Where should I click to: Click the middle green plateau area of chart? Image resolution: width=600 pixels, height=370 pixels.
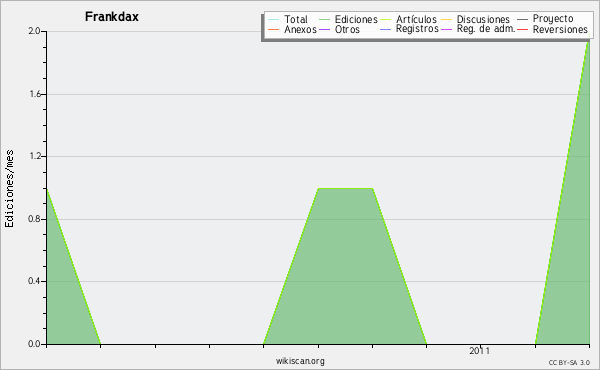point(345,266)
